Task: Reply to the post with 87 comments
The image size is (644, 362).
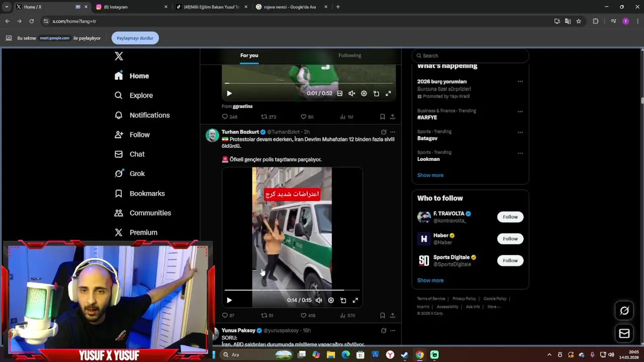Action: pos(228,316)
